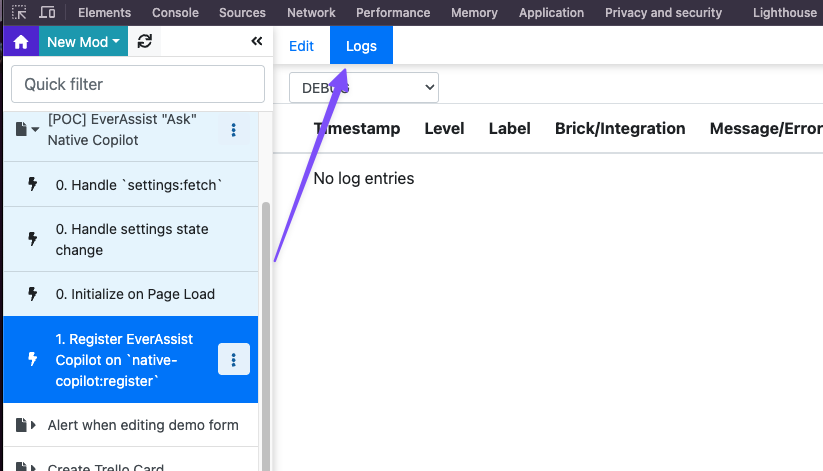Select Handle settings state change item

point(132,240)
